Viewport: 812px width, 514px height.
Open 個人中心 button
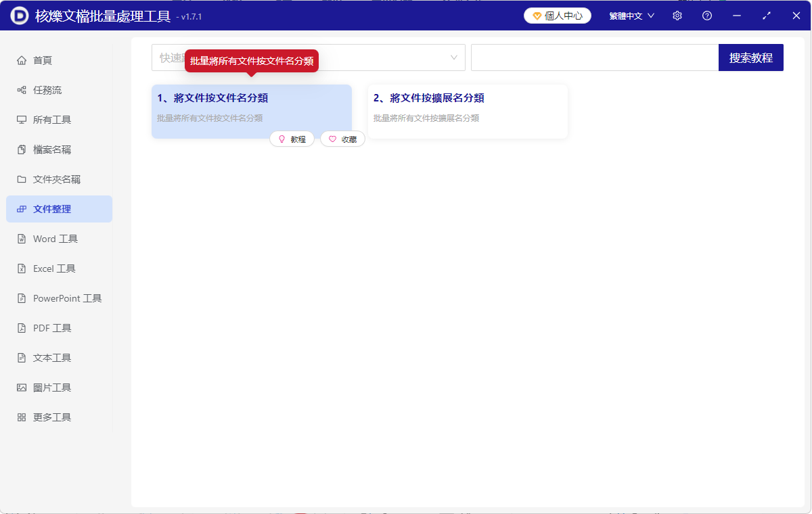pos(558,16)
